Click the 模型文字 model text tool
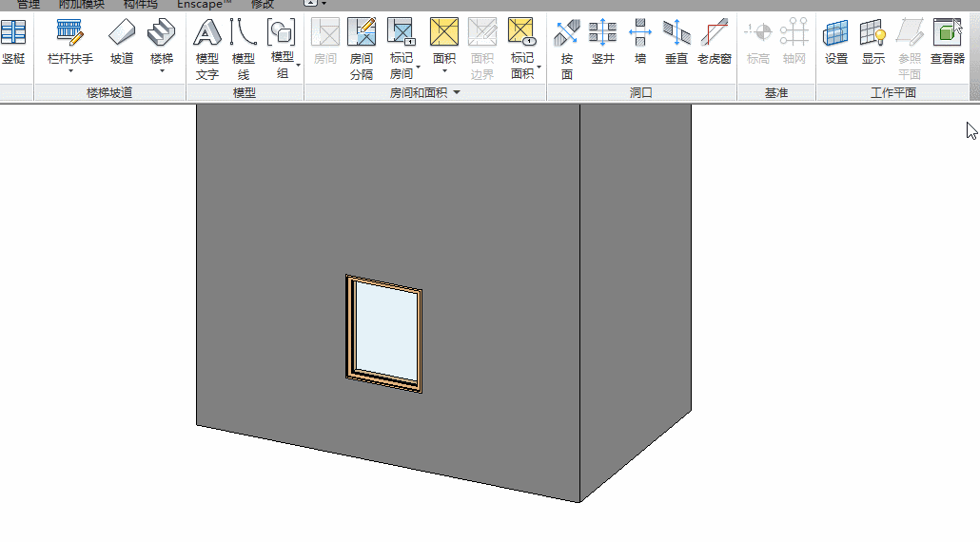 point(206,49)
